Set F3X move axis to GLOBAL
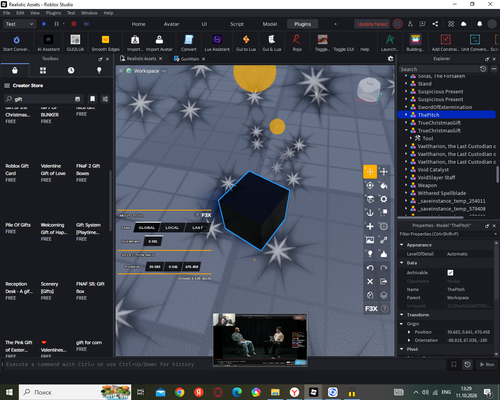 tap(147, 228)
